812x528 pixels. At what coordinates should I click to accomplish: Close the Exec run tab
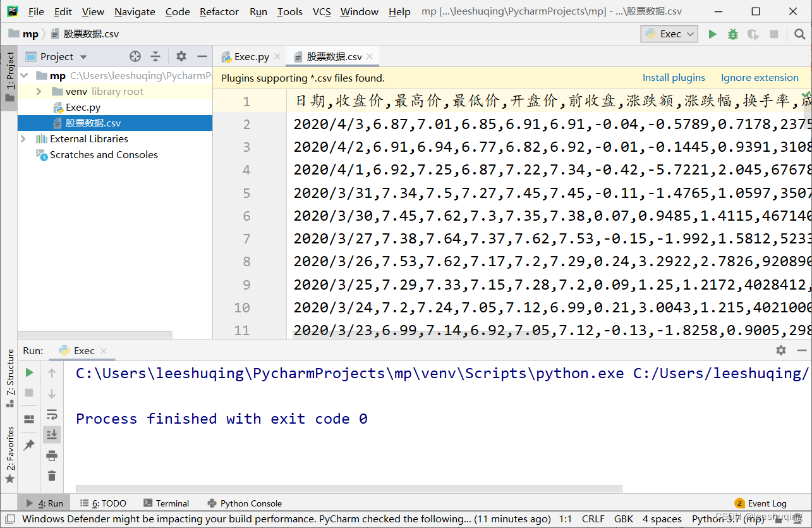coord(104,350)
